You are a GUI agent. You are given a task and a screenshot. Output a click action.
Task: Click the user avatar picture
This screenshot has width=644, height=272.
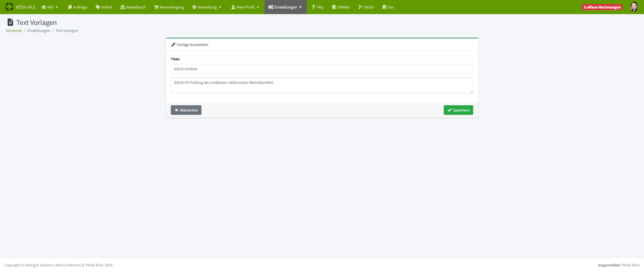[x=634, y=7]
